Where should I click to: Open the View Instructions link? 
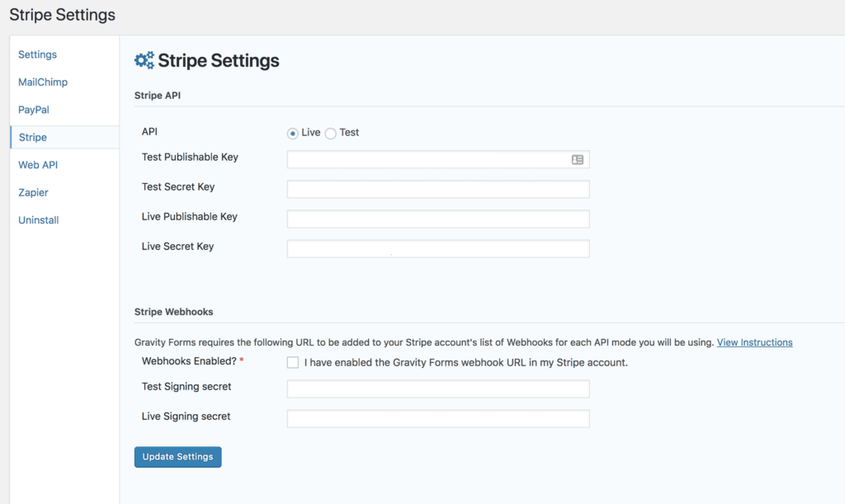tap(754, 342)
